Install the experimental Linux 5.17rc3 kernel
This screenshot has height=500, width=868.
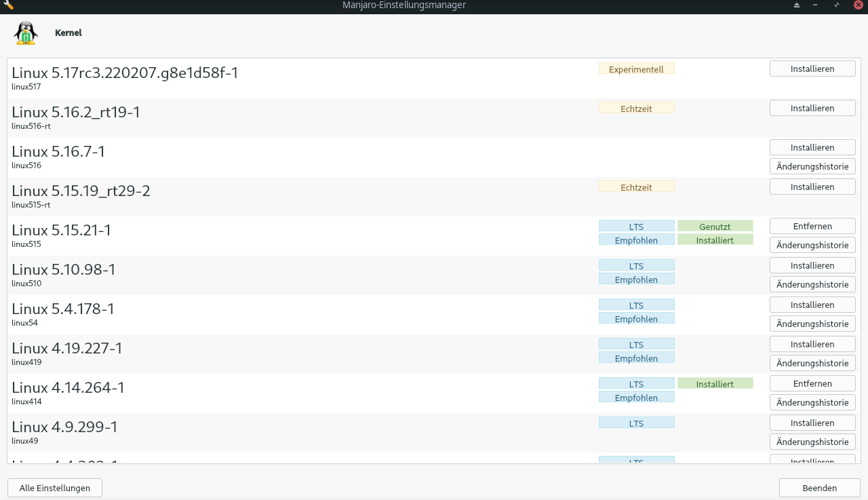coord(812,68)
